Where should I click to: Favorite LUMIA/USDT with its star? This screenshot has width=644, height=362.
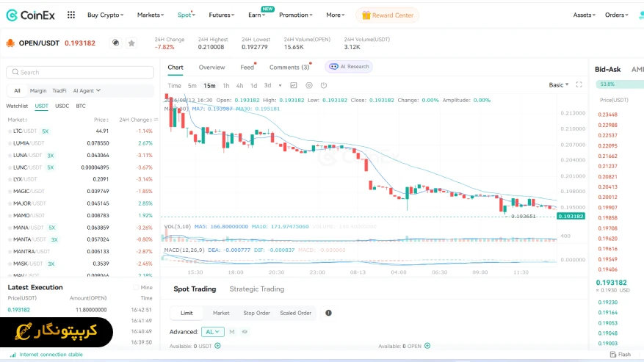[x=10, y=143]
